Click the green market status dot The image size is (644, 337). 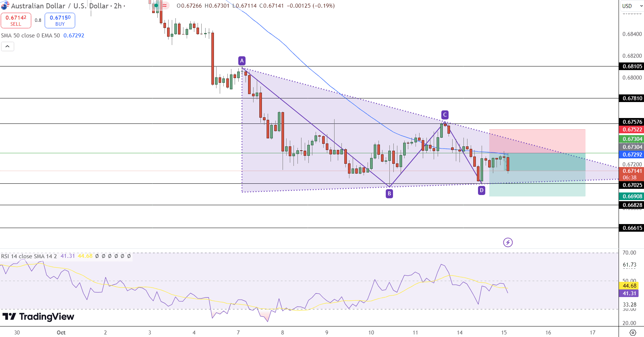tap(156, 5)
